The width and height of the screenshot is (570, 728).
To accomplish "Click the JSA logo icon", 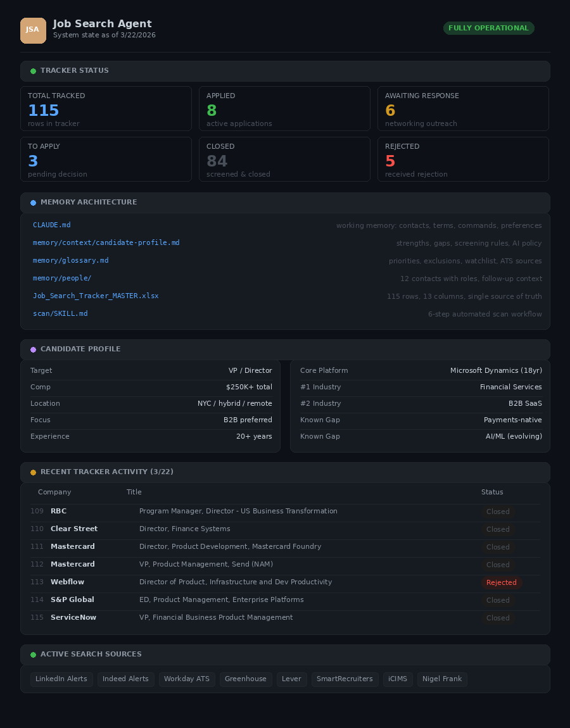I will click(33, 30).
